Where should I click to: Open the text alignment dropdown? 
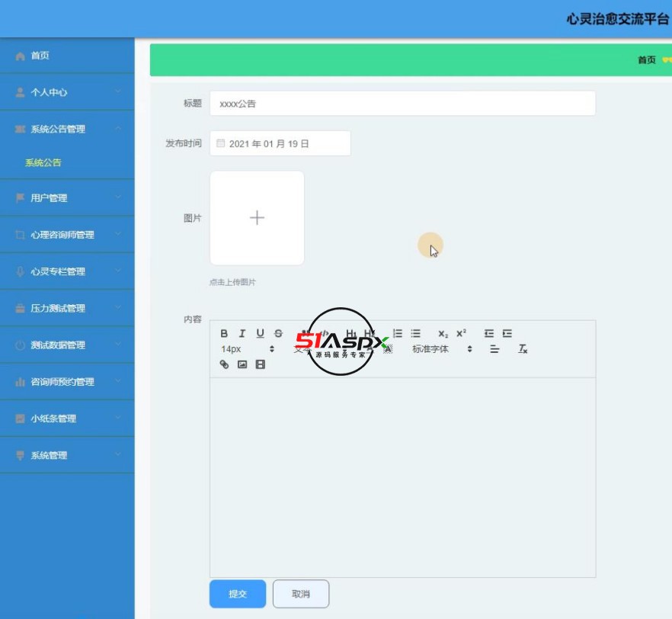point(494,349)
